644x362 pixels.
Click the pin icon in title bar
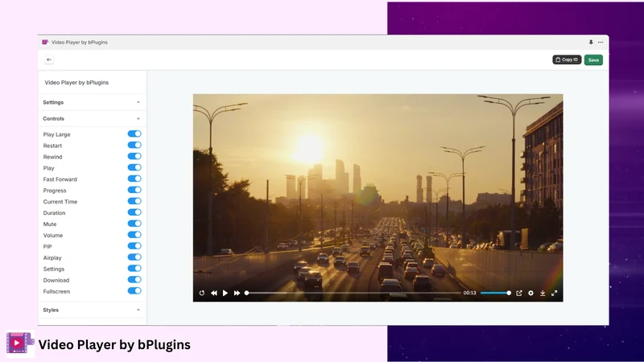tap(591, 43)
